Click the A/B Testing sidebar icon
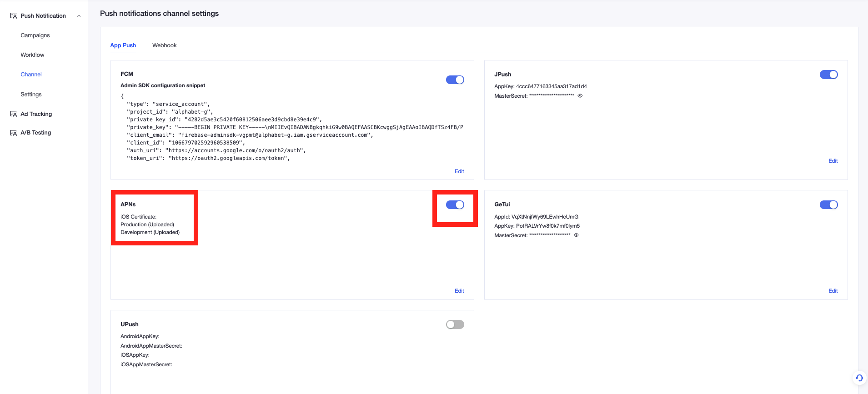 [x=14, y=133]
